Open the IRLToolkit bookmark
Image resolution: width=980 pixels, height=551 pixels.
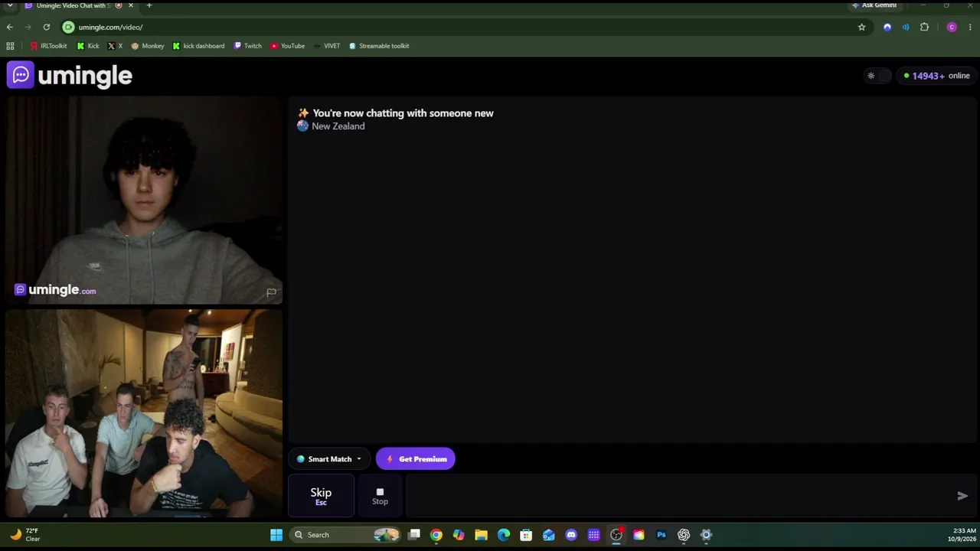pyautogui.click(x=48, y=46)
